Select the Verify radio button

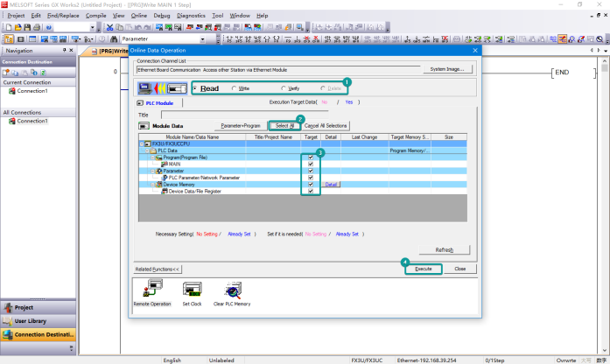pyautogui.click(x=284, y=88)
